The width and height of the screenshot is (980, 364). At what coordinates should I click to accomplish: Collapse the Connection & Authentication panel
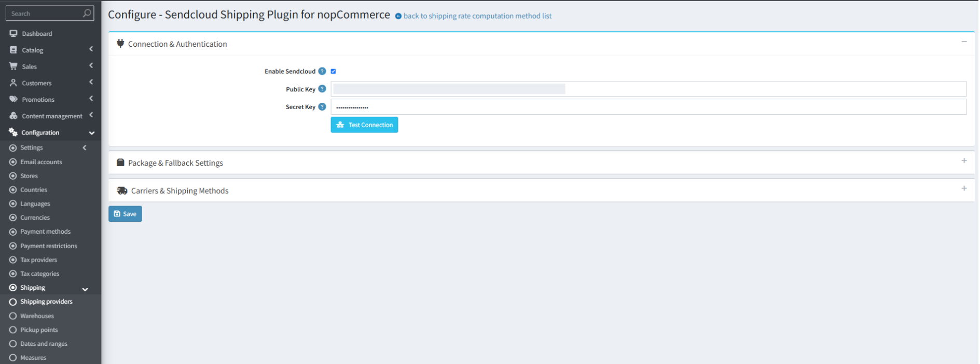[x=964, y=42]
